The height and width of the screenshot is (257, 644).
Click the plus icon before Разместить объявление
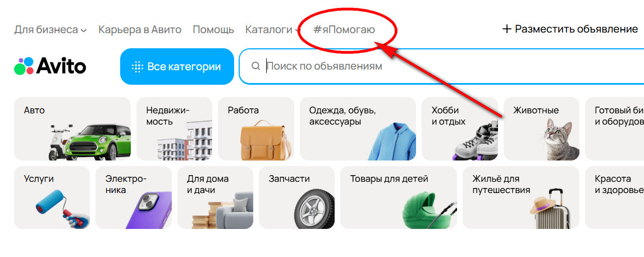pyautogui.click(x=507, y=29)
